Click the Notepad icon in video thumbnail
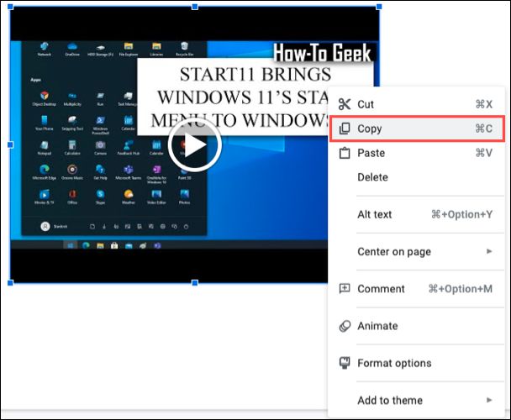Viewport: 511px width, 420px height. (45, 144)
